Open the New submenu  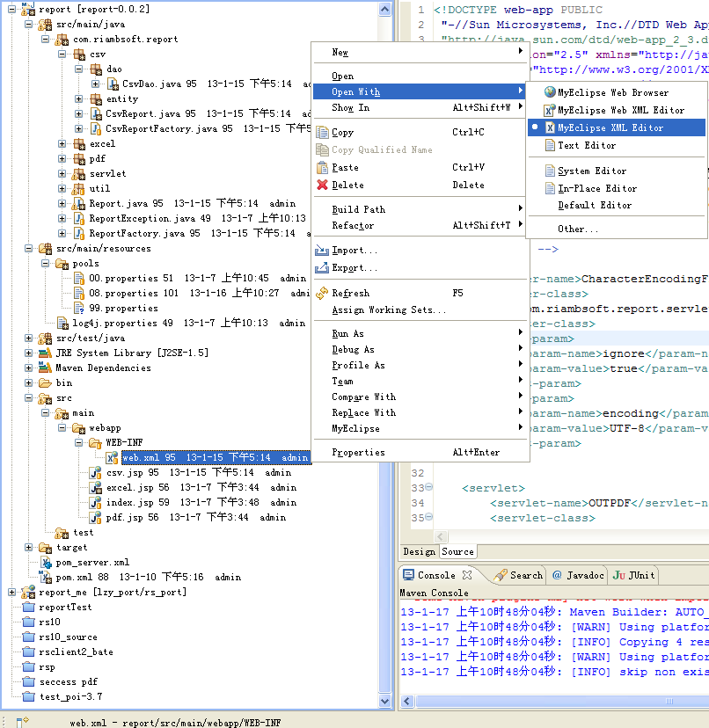click(420, 52)
